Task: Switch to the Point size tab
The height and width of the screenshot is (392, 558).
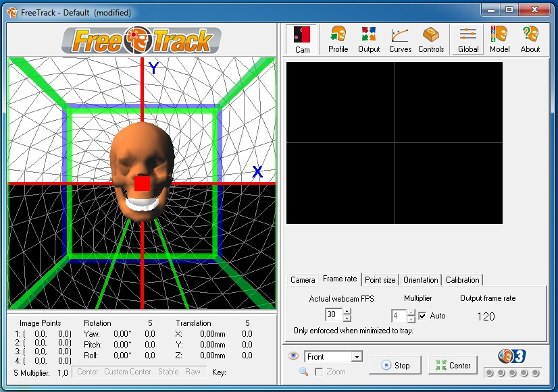Action: [380, 280]
